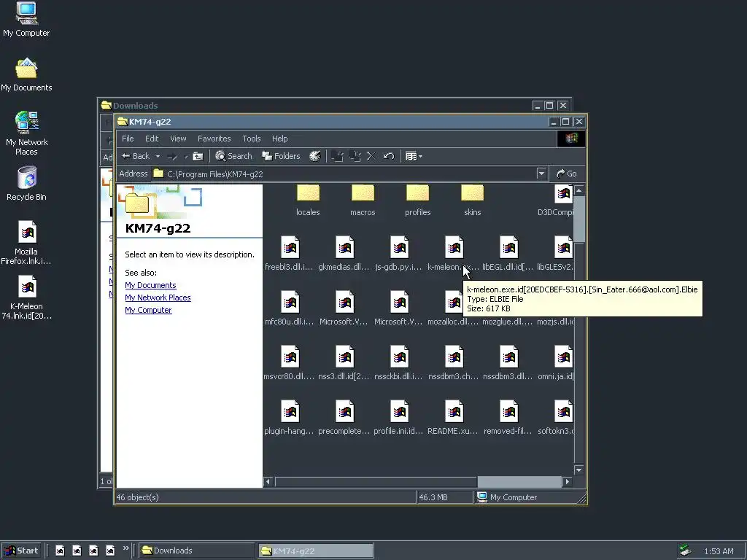Select the Recycle Bin desktop icon

click(x=27, y=184)
